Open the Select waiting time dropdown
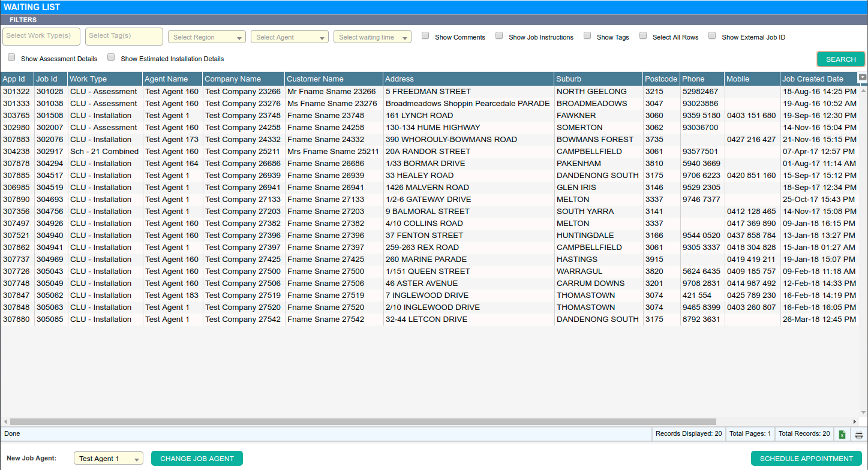Viewport: 868px width, 470px height. pos(372,37)
